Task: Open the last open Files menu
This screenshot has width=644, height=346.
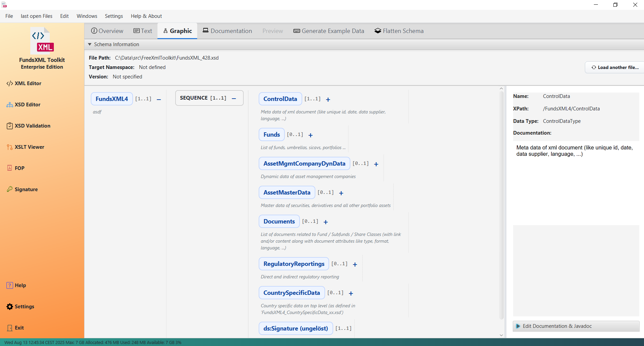Action: coord(37,16)
